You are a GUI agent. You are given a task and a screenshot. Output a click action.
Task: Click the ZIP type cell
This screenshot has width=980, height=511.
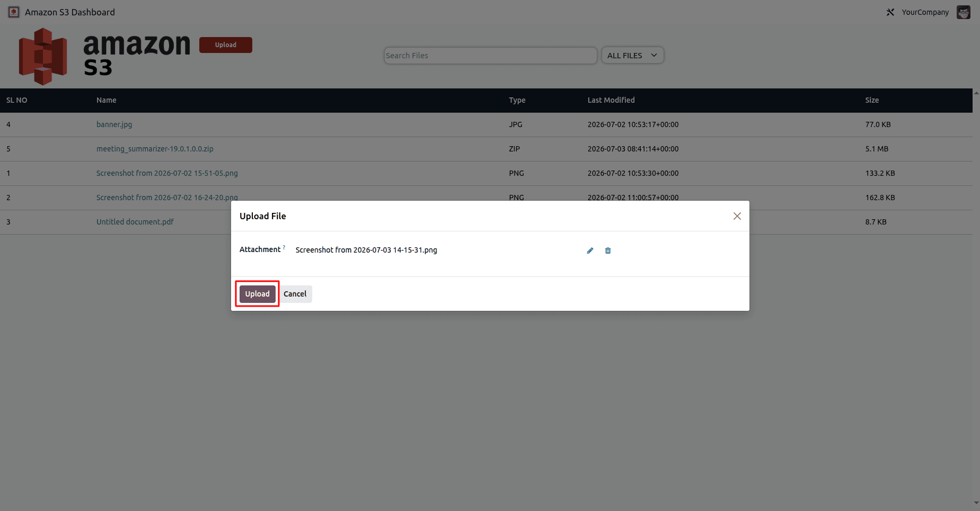pyautogui.click(x=514, y=149)
